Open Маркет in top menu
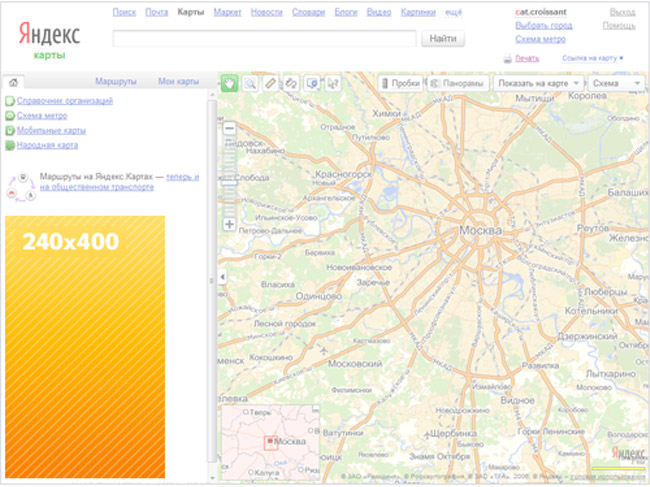Screen dimensions: 650x487 point(228,12)
